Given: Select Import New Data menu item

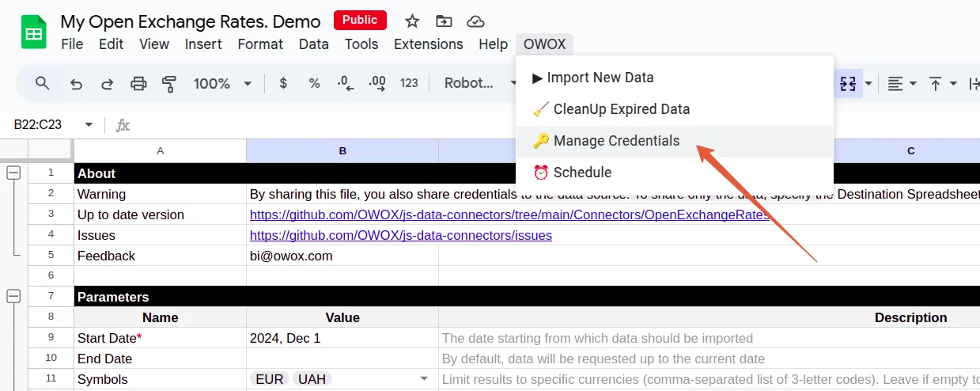Looking at the screenshot, I should [x=675, y=78].
